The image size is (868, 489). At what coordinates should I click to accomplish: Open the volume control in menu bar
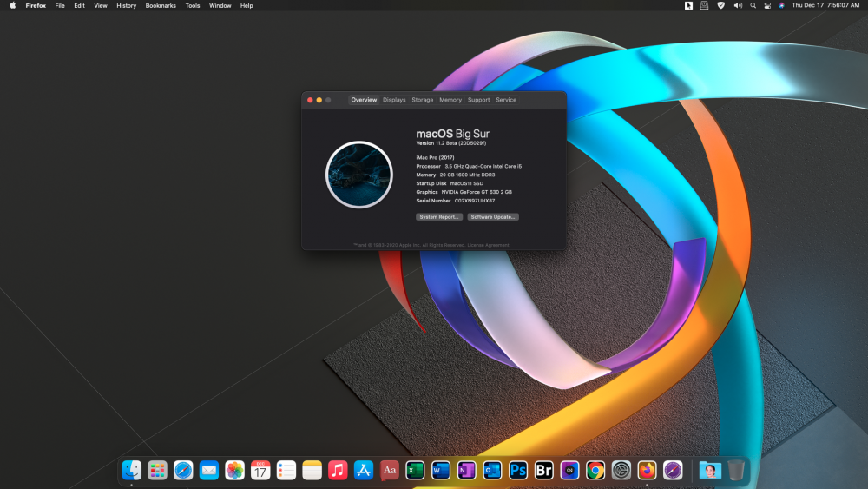[738, 5]
